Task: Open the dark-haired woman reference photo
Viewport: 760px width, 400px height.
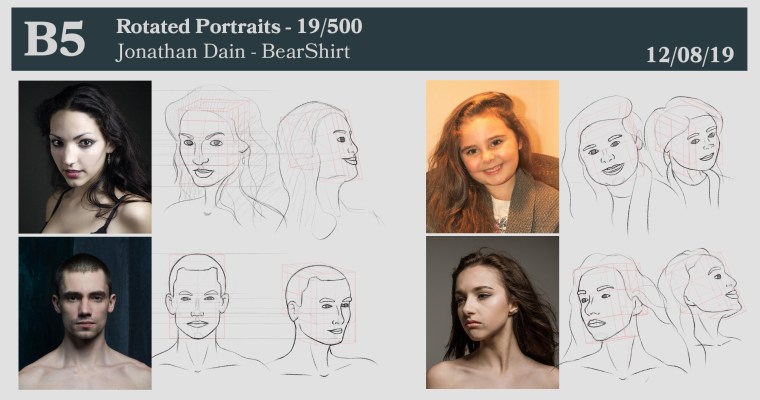Action: coord(85,157)
